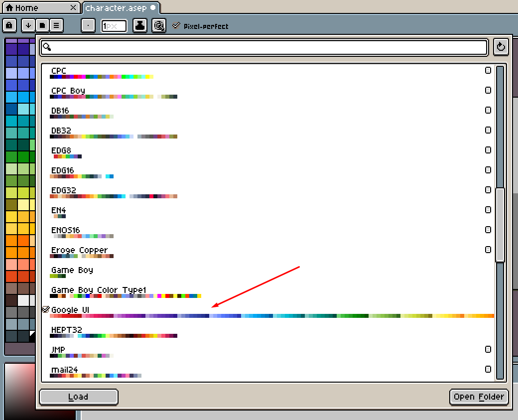Select the EDG16 palette row

point(267,173)
